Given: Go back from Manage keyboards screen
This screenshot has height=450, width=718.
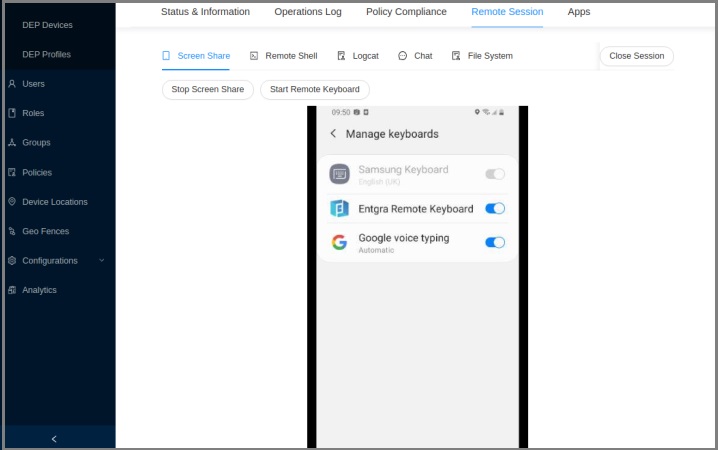Looking at the screenshot, I should click(x=333, y=134).
